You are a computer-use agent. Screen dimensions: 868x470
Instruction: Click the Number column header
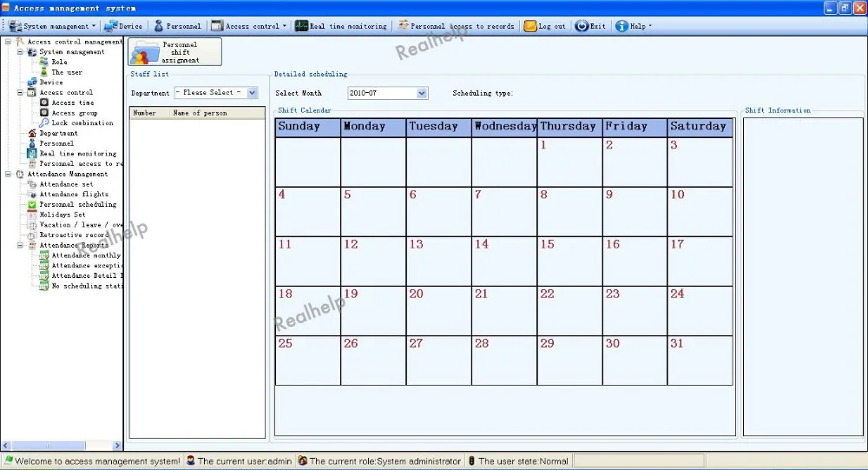click(x=149, y=113)
